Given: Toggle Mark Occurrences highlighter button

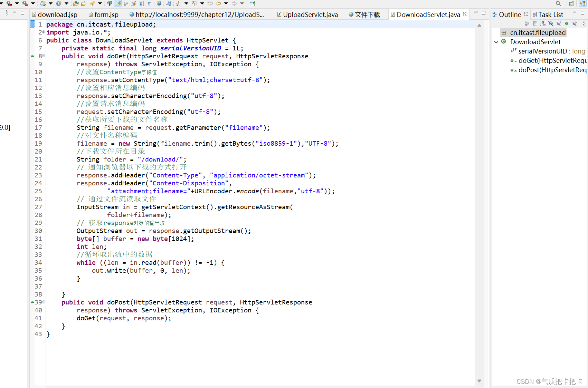Looking at the screenshot, I should [x=118, y=3].
